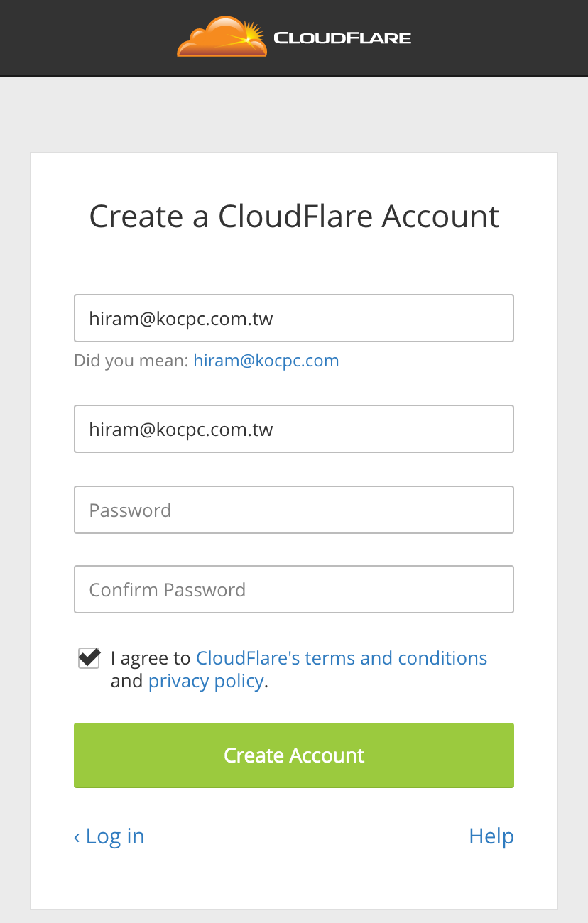This screenshot has width=588, height=923.
Task: Go back to Log in
Action: 109,836
